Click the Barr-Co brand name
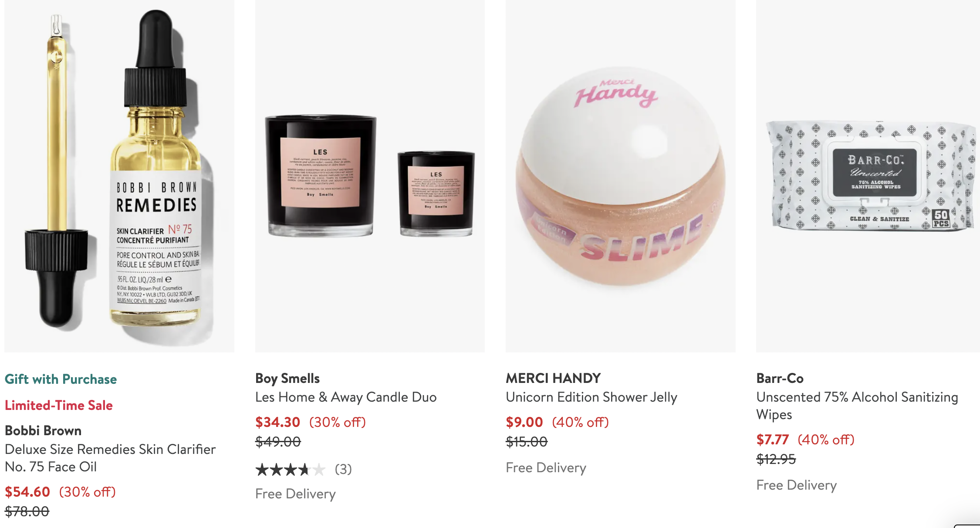The height and width of the screenshot is (528, 980). tap(780, 378)
